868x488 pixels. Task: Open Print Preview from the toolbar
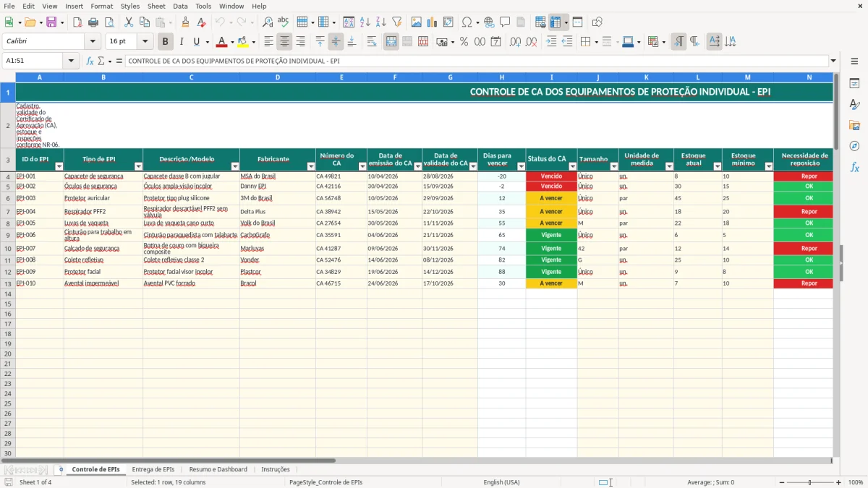click(x=109, y=22)
